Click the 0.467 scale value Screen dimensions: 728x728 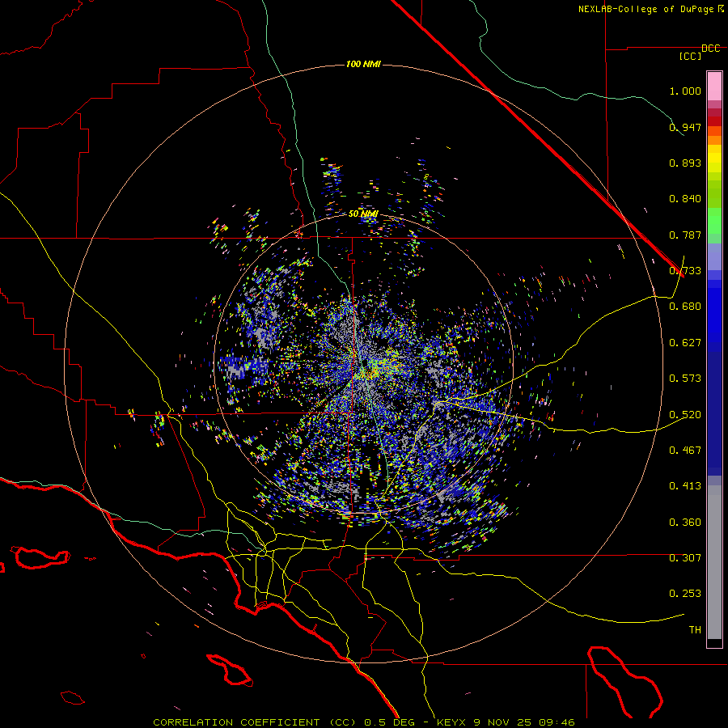(685, 451)
